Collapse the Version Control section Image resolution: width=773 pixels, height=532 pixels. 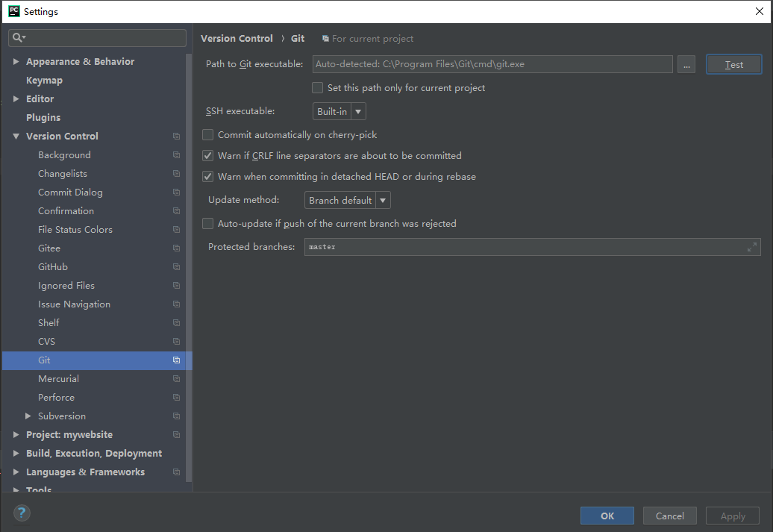16,136
